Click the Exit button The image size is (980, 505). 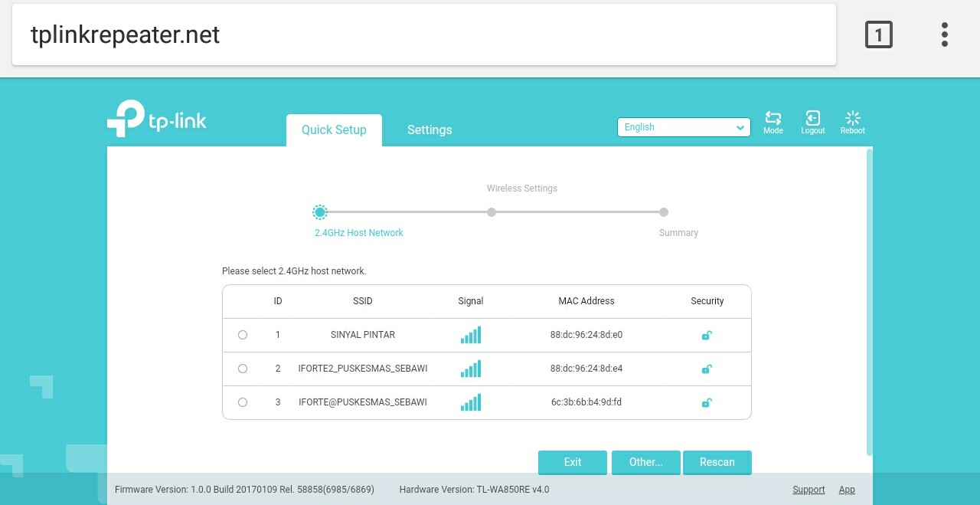click(573, 462)
